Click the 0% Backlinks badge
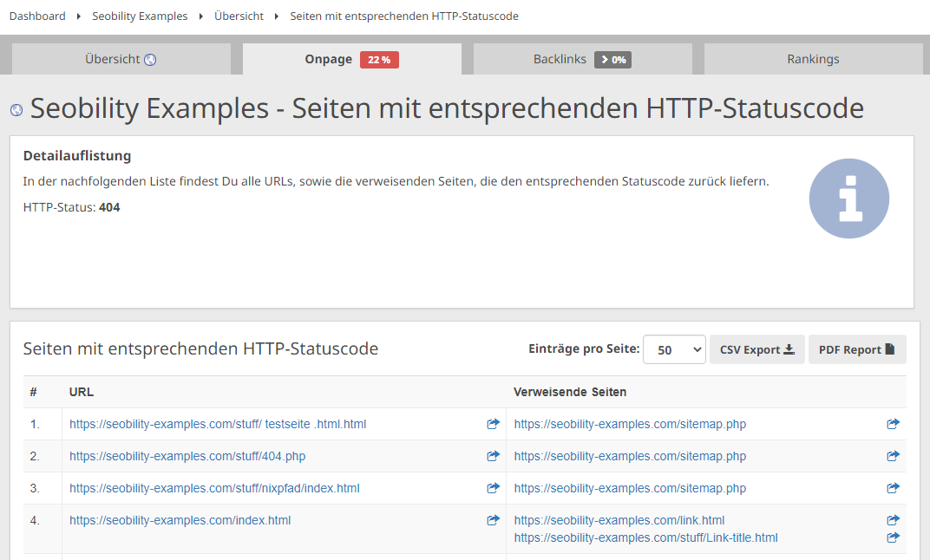930x560 pixels. tap(612, 60)
